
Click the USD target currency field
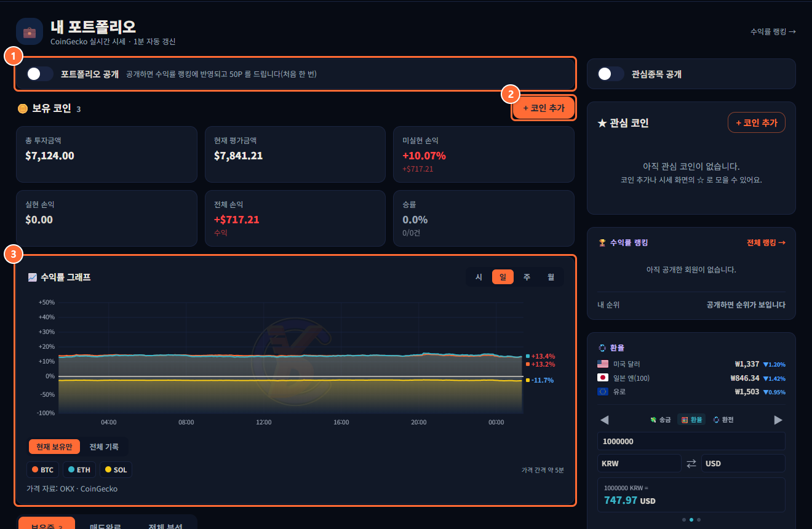[x=744, y=463]
